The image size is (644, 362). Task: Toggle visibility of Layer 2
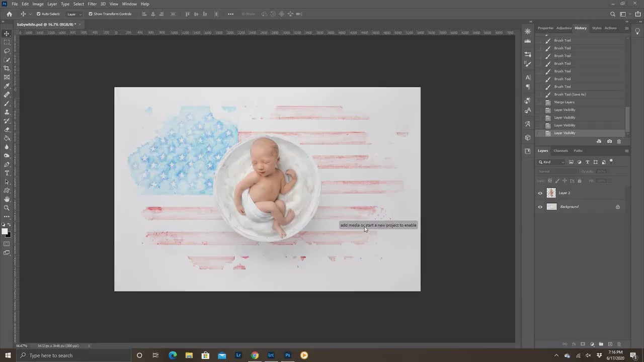[x=540, y=193]
